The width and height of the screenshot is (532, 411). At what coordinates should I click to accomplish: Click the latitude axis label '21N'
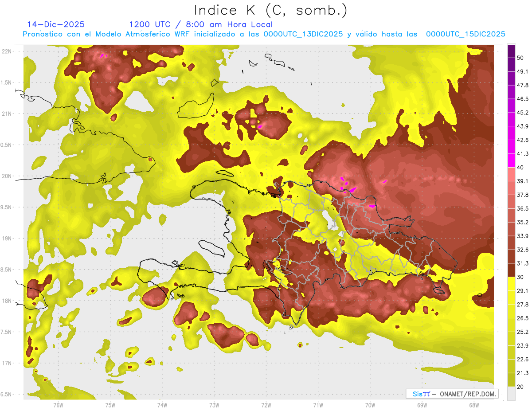(x=8, y=114)
